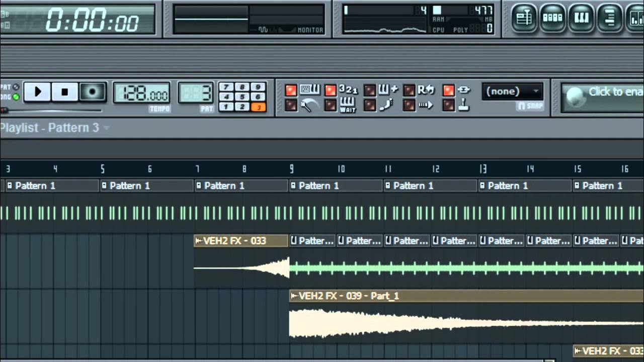Click the pattern number display

click(x=196, y=93)
